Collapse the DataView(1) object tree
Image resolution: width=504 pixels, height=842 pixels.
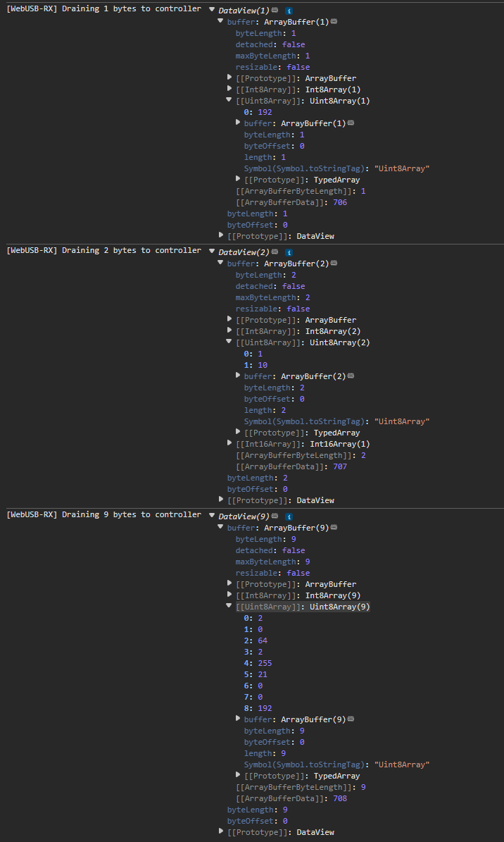[212, 11]
